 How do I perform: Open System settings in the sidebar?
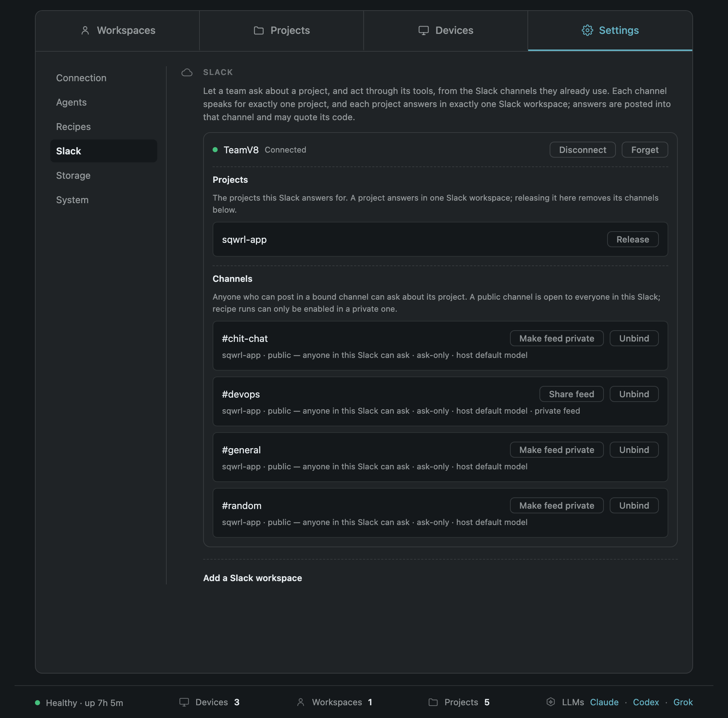(x=104, y=200)
